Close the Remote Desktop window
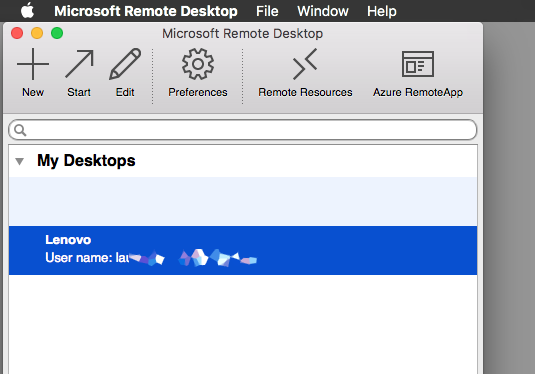Viewport: 535px width, 374px height. point(17,33)
